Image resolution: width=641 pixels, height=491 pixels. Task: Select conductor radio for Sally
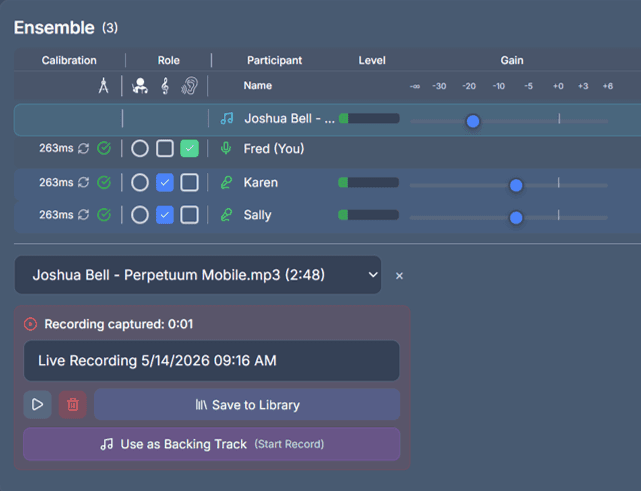pos(140,215)
